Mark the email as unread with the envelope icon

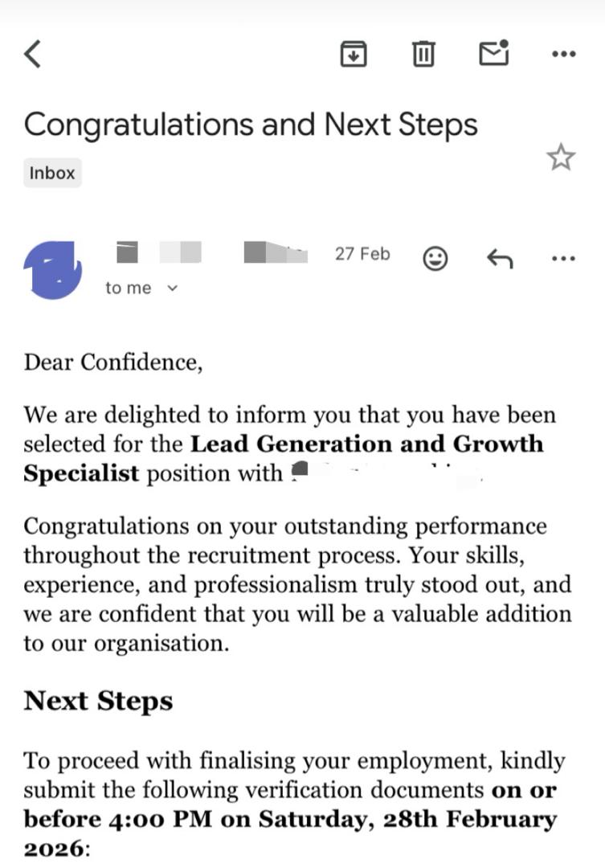[494, 52]
